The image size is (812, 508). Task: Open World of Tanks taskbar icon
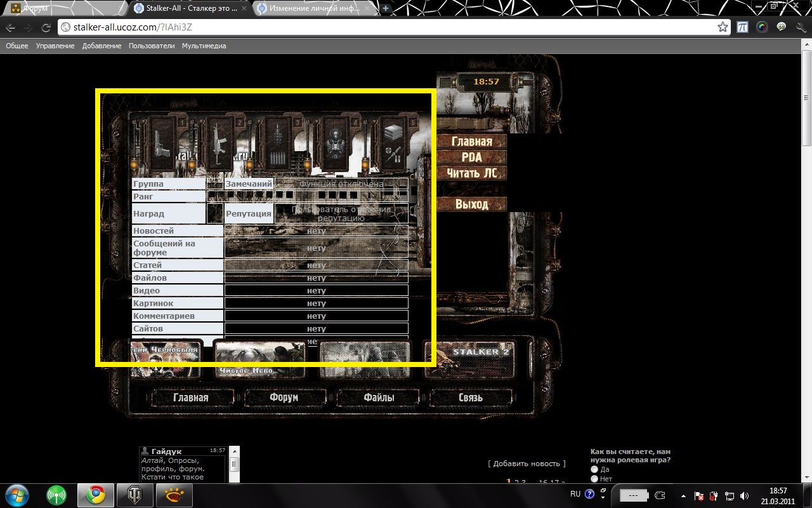(136, 495)
